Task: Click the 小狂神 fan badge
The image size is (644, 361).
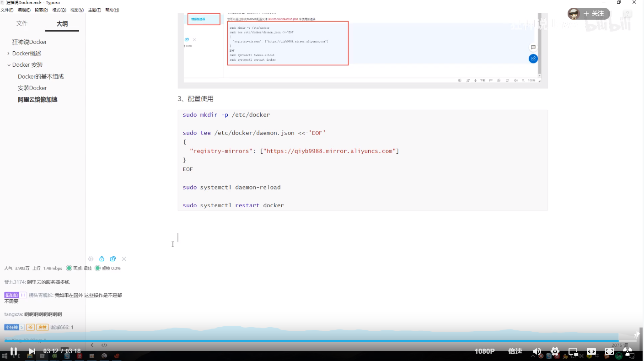Action: [14, 327]
